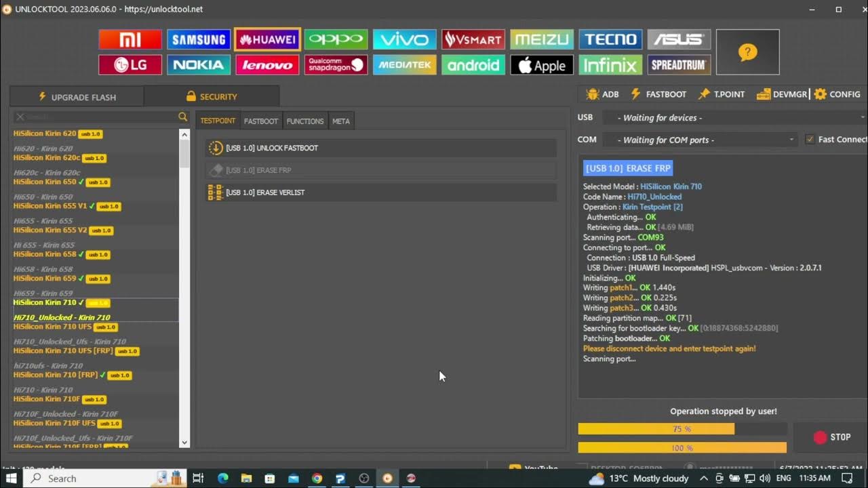The image size is (868, 488).
Task: Open the FUNCTIONS tab
Action: (x=305, y=121)
